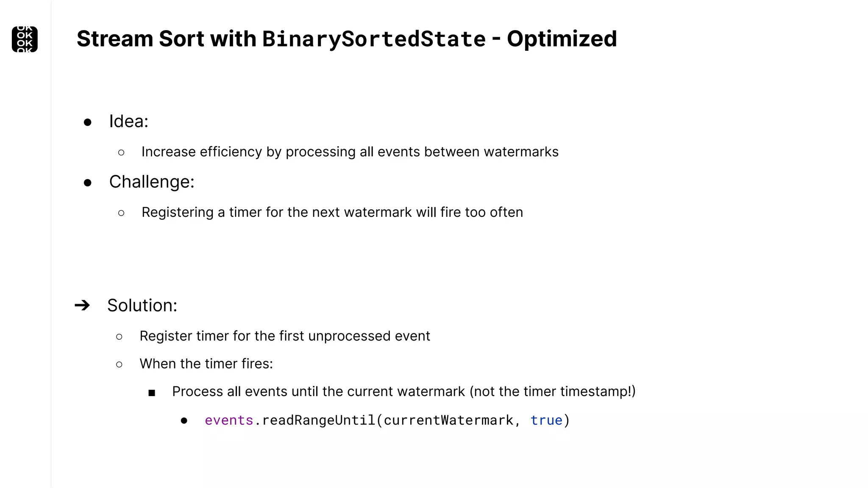Click the word BinarySortedState in the title
This screenshot has width=868, height=488.
click(374, 39)
